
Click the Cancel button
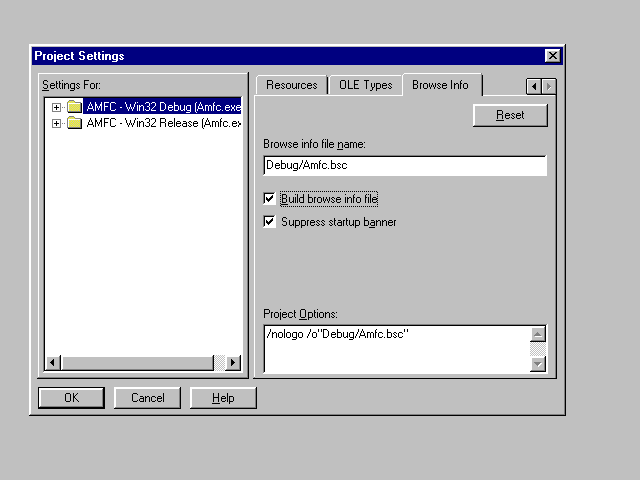[147, 398]
